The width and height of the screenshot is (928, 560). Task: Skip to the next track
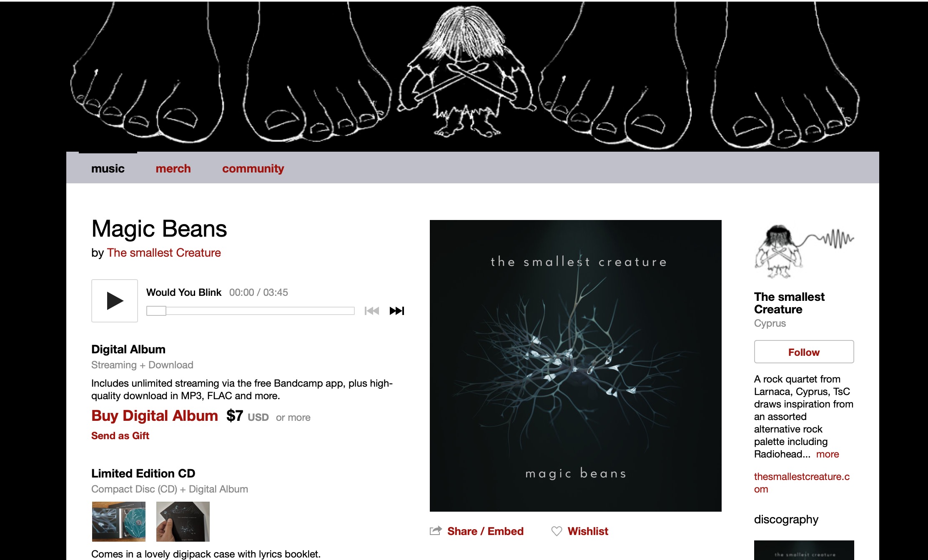[x=396, y=311]
